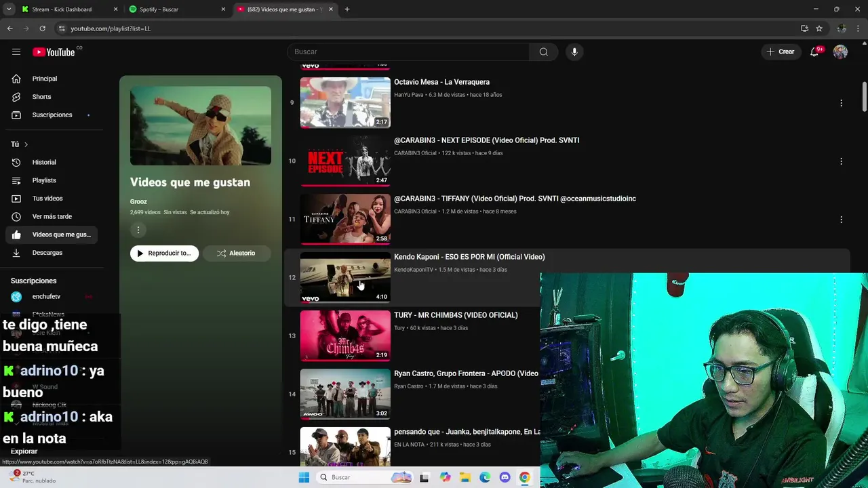Open the Windows Start menu
Image resolution: width=868 pixels, height=488 pixels.
click(x=304, y=477)
